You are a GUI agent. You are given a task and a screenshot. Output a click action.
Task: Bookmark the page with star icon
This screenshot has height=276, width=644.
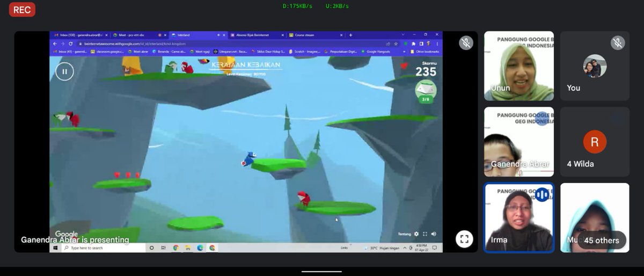[x=396, y=43]
